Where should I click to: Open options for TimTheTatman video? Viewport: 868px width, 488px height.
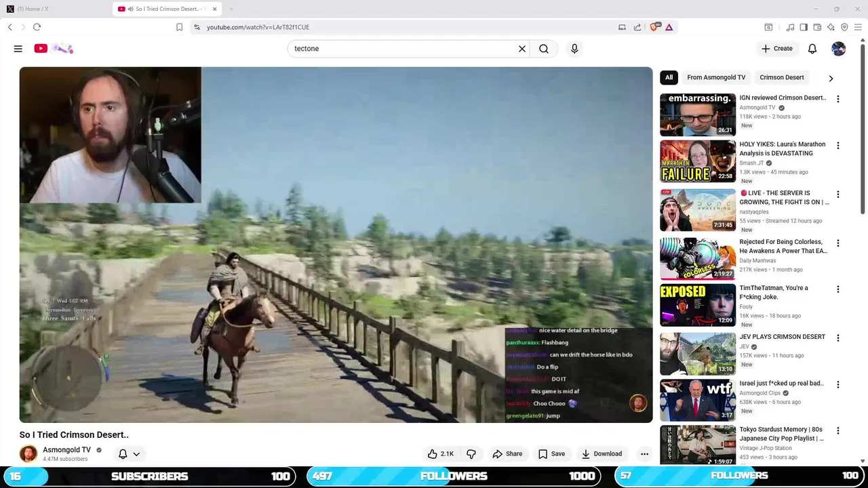pos(838,289)
